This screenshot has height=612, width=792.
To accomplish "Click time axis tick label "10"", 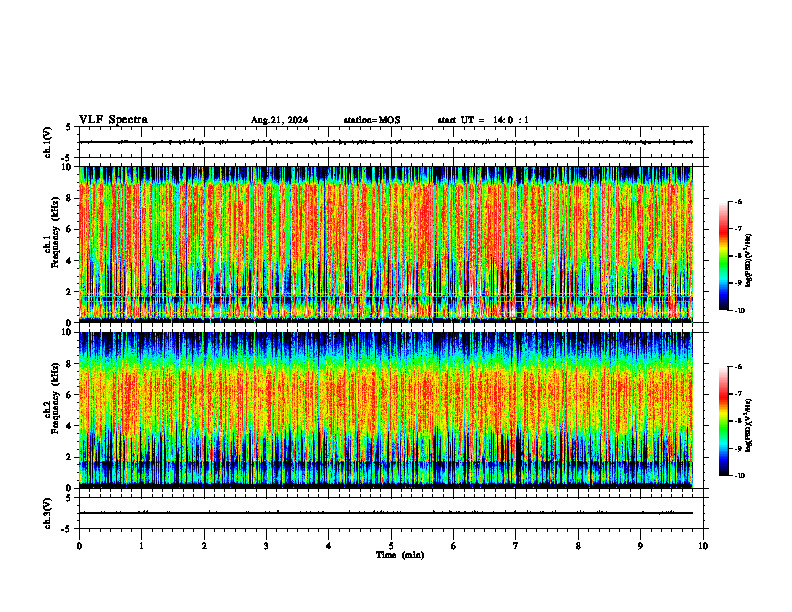I will coord(703,546).
